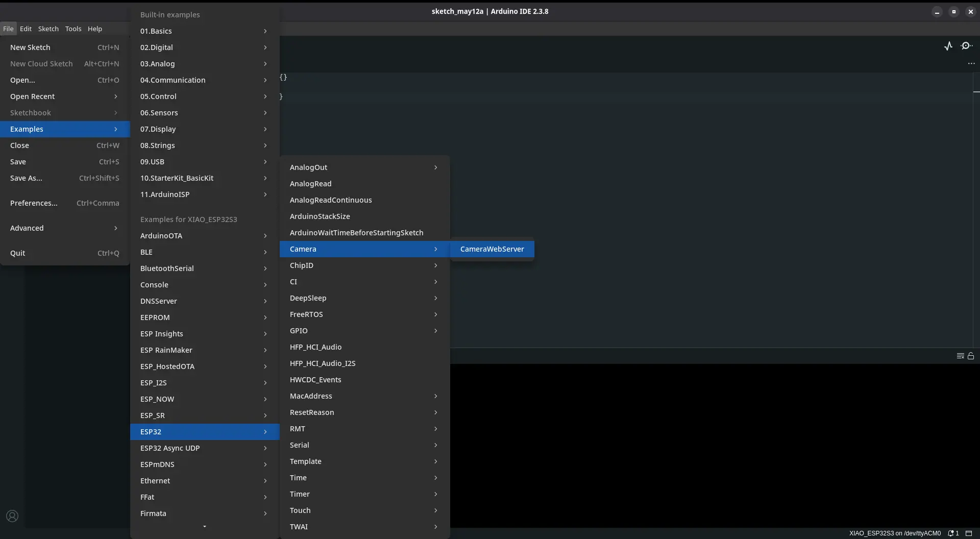Viewport: 980px width, 539px height.
Task: Open the Tools menu
Action: click(x=73, y=29)
